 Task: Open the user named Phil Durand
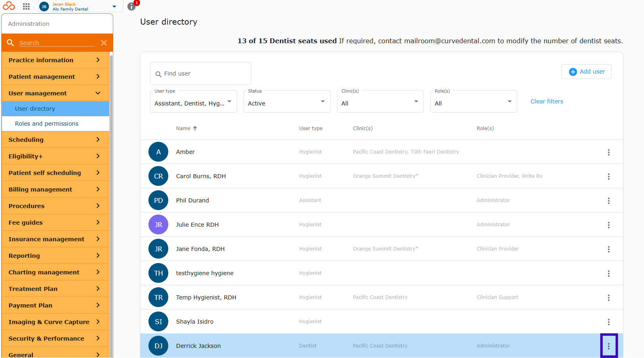tap(193, 200)
